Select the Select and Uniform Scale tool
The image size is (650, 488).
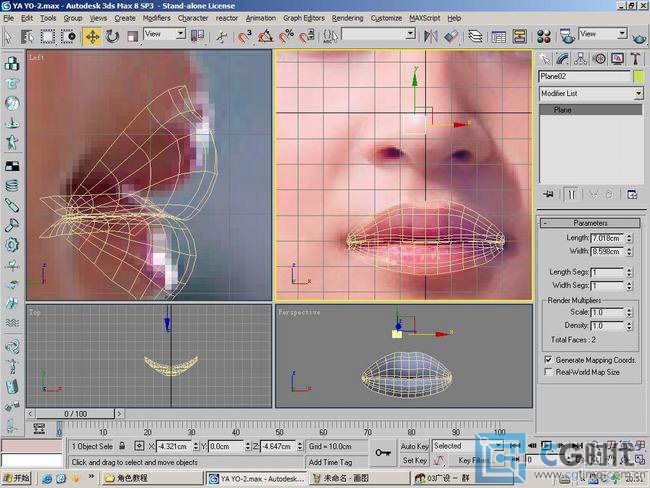point(132,36)
